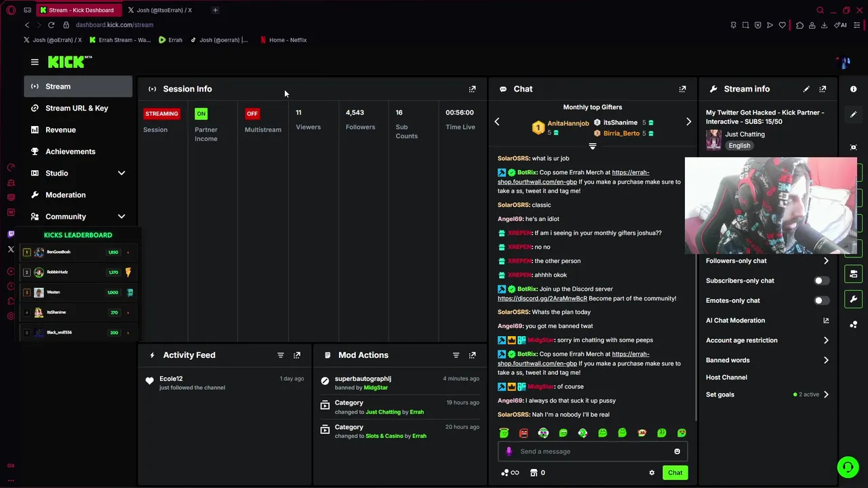This screenshot has width=868, height=488.
Task: Click the Partner Income ON badge
Action: point(201,114)
